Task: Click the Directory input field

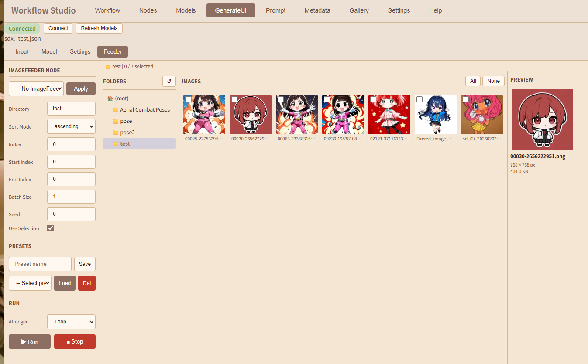Action: (x=71, y=109)
